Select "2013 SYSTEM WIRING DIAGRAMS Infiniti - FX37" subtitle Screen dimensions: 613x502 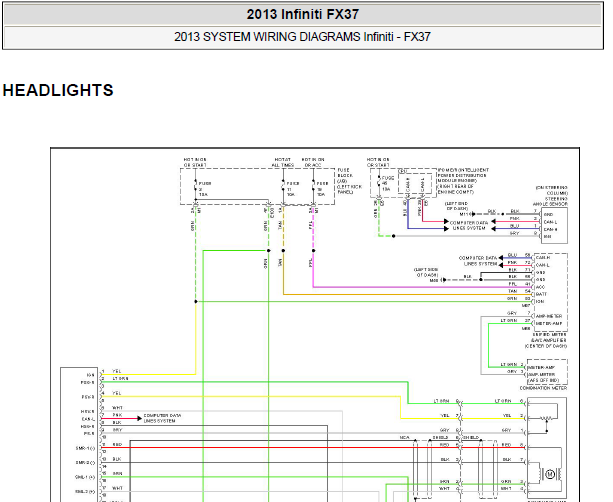303,37
